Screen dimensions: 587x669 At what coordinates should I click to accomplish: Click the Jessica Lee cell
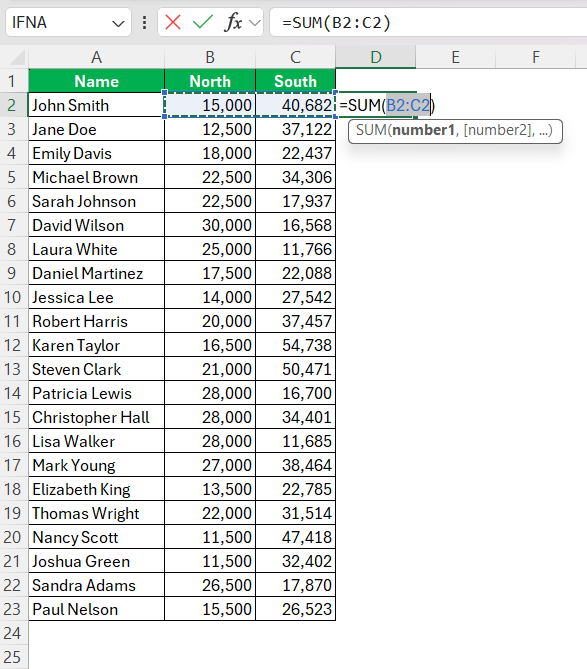coord(96,297)
